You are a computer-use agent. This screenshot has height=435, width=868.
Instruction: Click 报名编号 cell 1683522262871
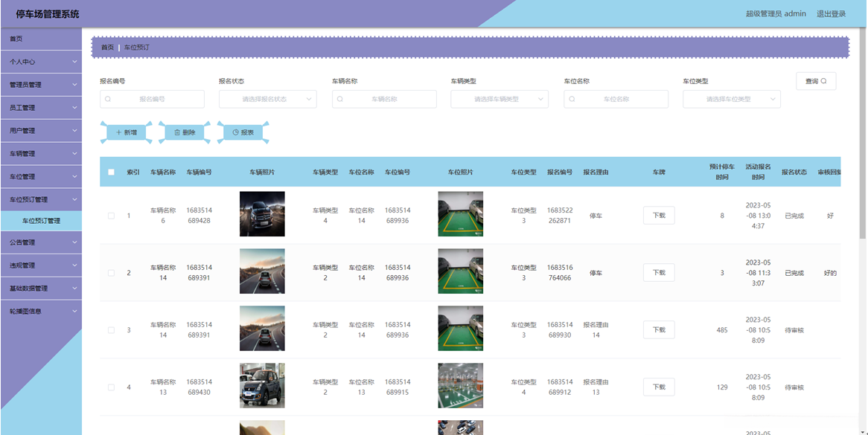[x=560, y=216]
